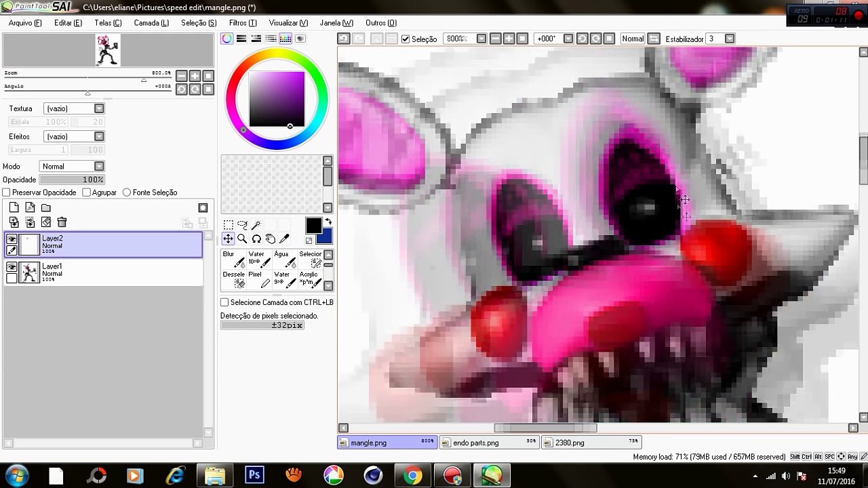Open Photoshop from the taskbar
The width and height of the screenshot is (868, 488).
click(254, 475)
